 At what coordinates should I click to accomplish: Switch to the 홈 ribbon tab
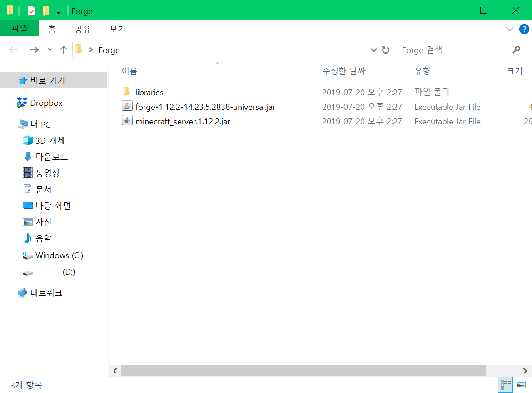pos(52,29)
